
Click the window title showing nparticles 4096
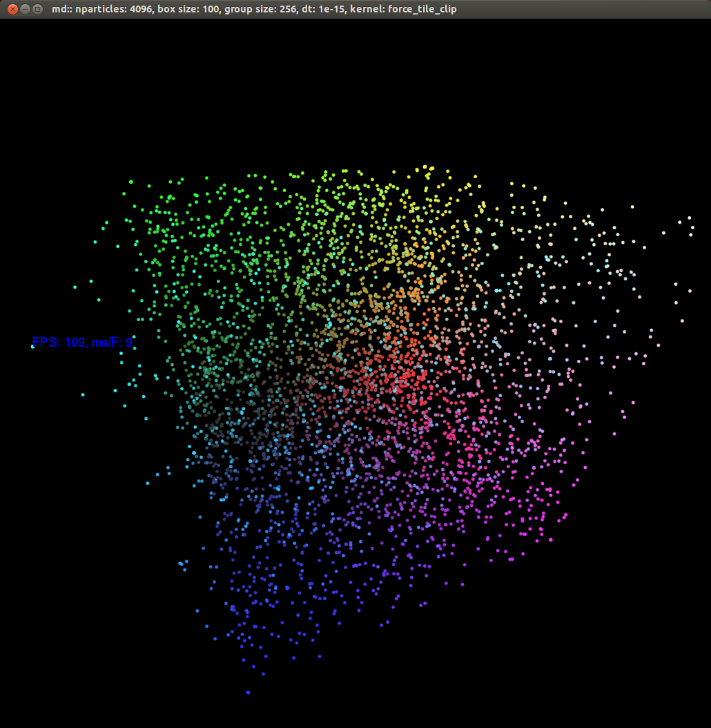254,9
